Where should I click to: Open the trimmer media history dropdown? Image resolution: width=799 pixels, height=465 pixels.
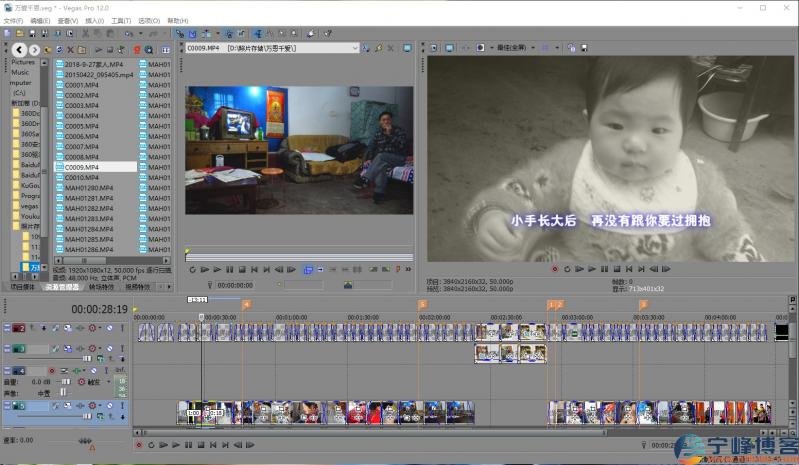pos(355,48)
